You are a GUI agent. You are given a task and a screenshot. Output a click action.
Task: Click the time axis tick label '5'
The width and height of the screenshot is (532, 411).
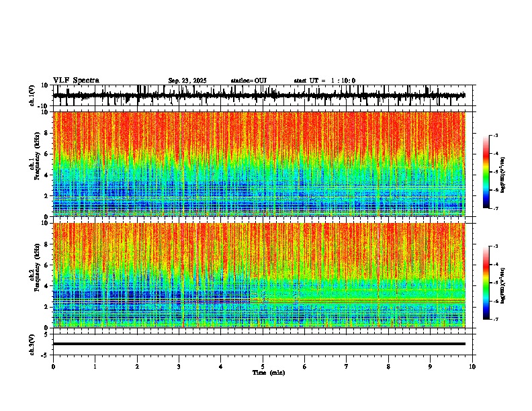coord(263,367)
